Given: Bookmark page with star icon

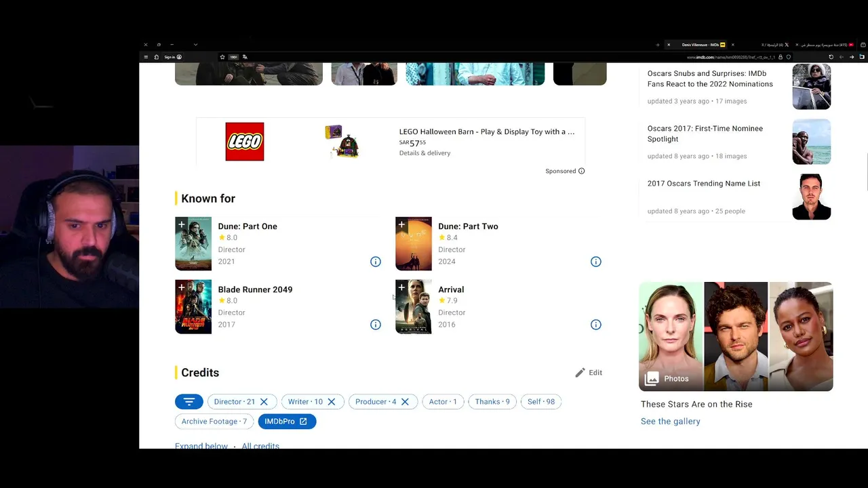Looking at the screenshot, I should [222, 57].
